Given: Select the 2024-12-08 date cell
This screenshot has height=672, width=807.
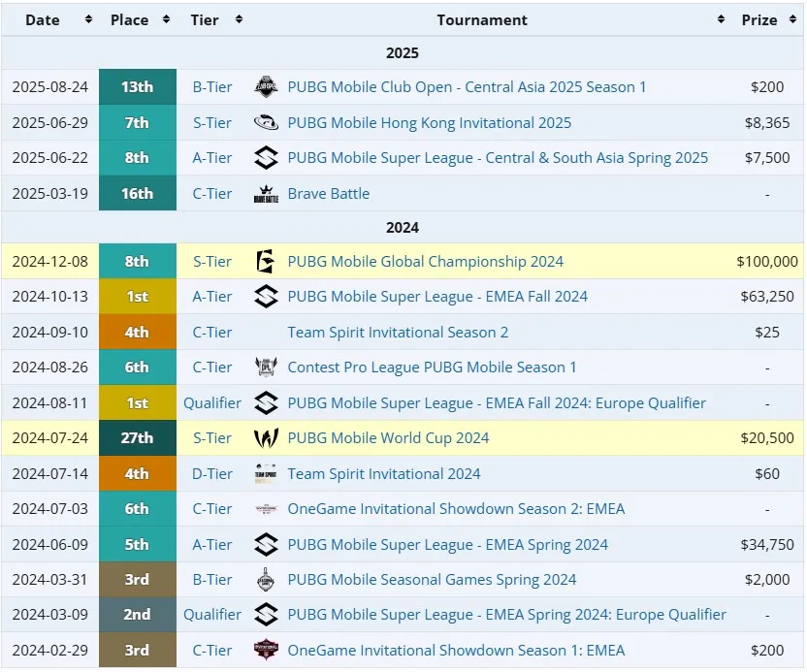Looking at the screenshot, I should (x=49, y=262).
